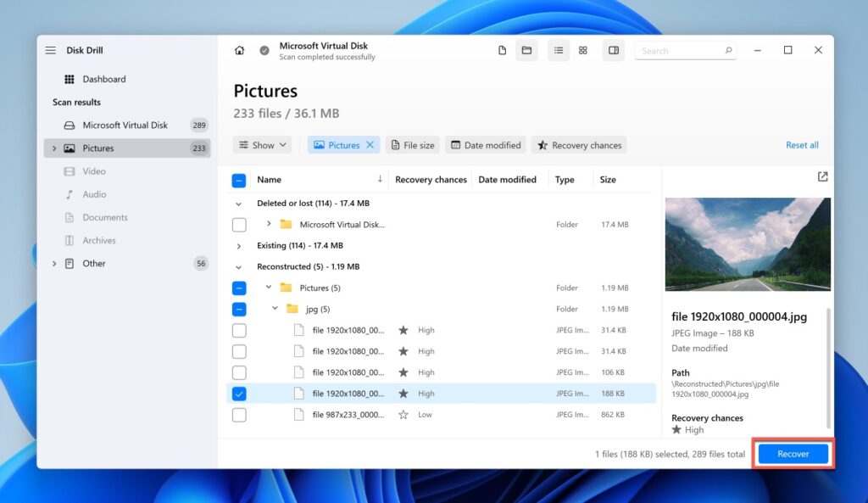Open the hamburger menu next to Disk Drill
The image size is (868, 503).
tap(51, 50)
